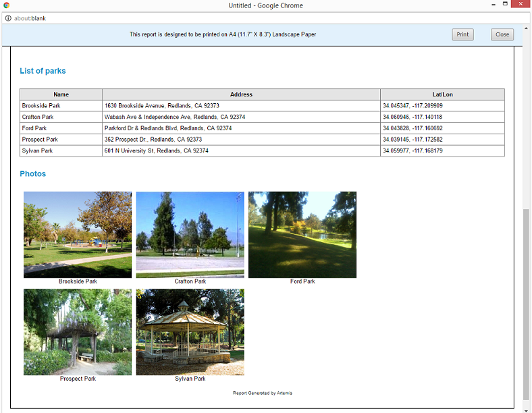
Task: Maximize the Chrome window
Action: (505, 4)
